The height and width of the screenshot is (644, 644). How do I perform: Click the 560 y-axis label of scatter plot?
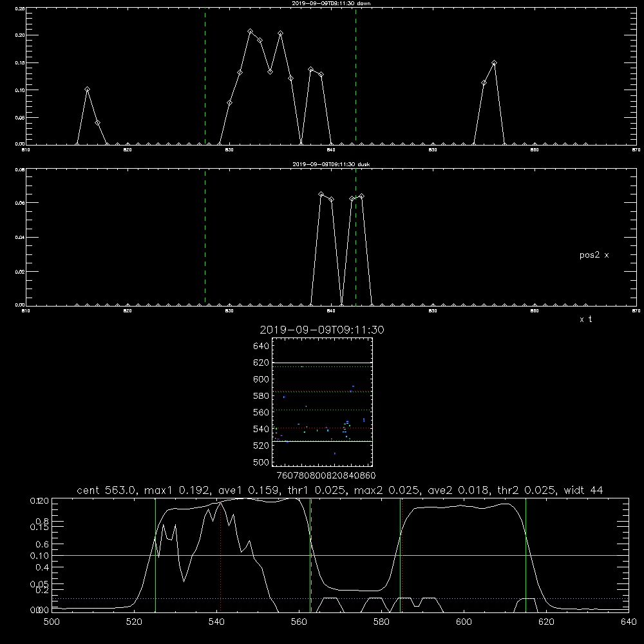[261, 412]
